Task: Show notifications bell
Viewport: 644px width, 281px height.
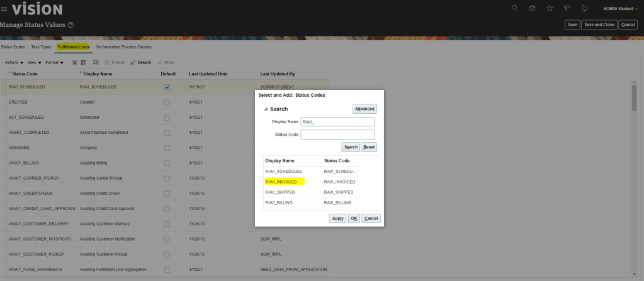Action: click(585, 8)
